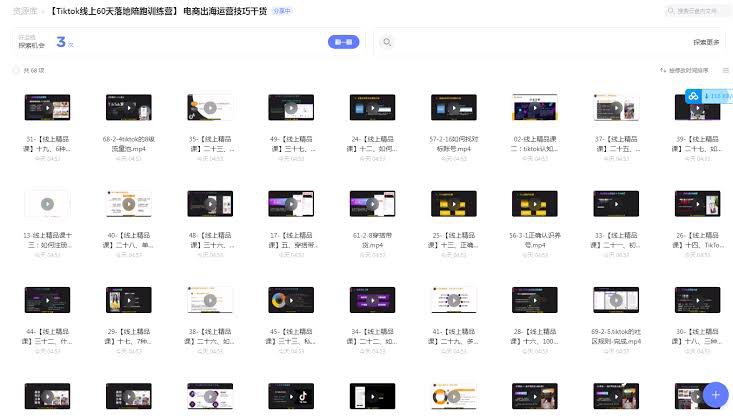This screenshot has height=419, width=733.
Task: Play video 40-【线上精品课】二十八
Action: pyautogui.click(x=129, y=204)
